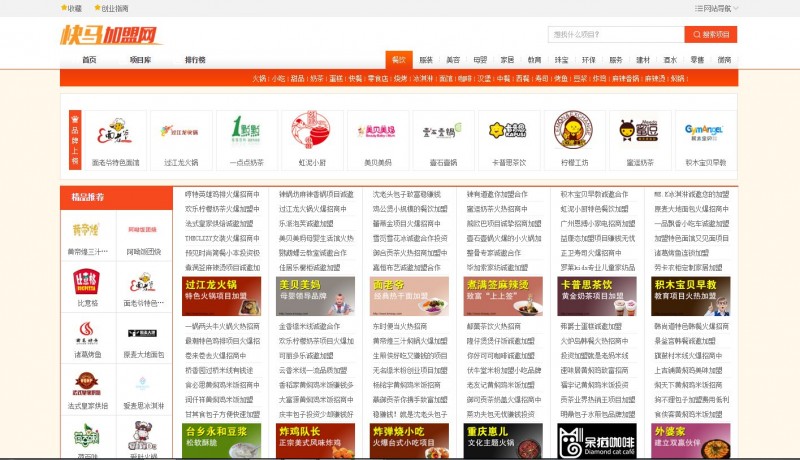Open the 过江龙火锅 特色火锅项目加盟 banner
The width and height of the screenshot is (800, 460).
click(221, 296)
